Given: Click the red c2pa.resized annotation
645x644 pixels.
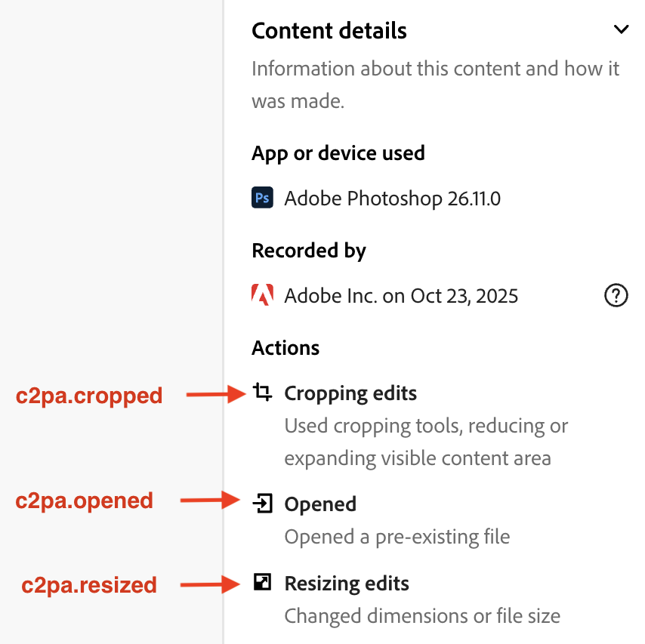Looking at the screenshot, I should [x=89, y=585].
